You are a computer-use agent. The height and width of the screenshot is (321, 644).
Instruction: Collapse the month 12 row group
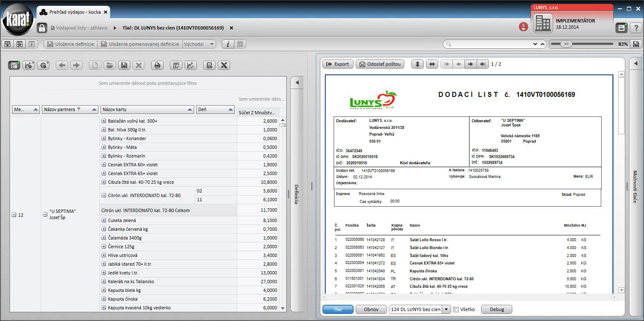tap(14, 215)
